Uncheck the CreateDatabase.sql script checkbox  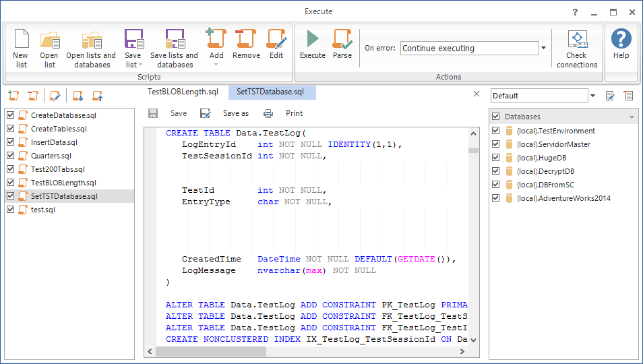[11, 115]
